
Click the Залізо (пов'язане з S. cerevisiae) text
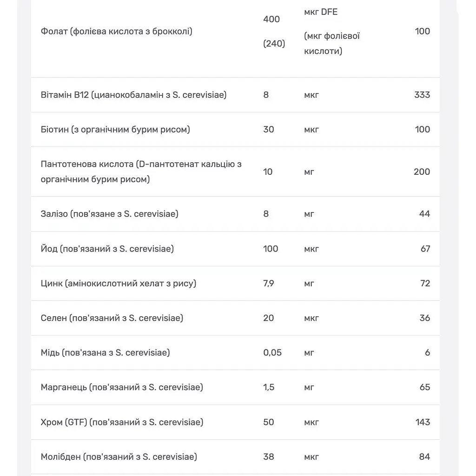point(110,214)
